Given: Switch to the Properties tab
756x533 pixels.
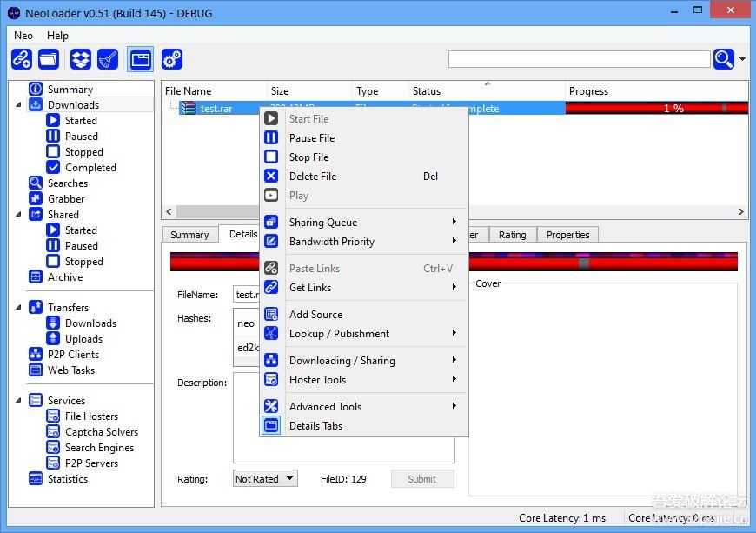Looking at the screenshot, I should [567, 234].
